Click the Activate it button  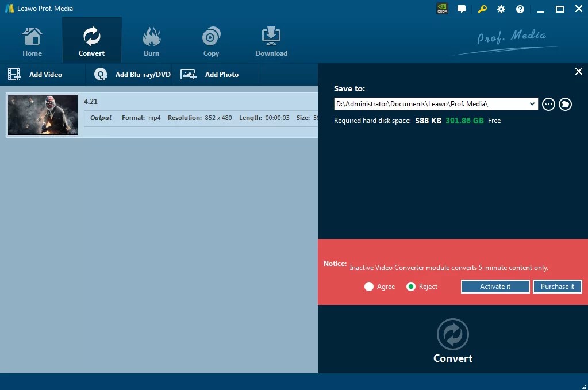click(495, 286)
